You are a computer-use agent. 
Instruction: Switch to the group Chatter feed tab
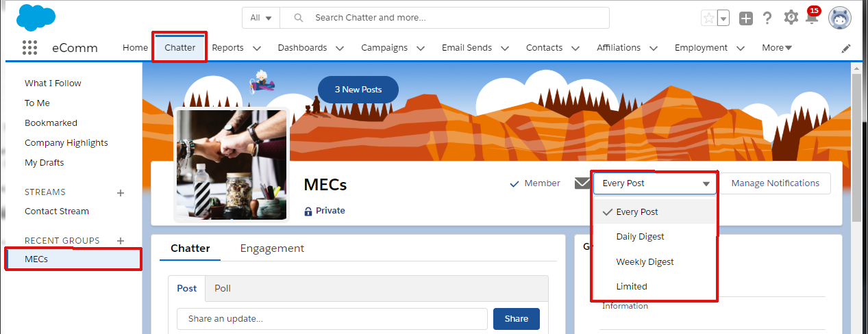click(190, 248)
